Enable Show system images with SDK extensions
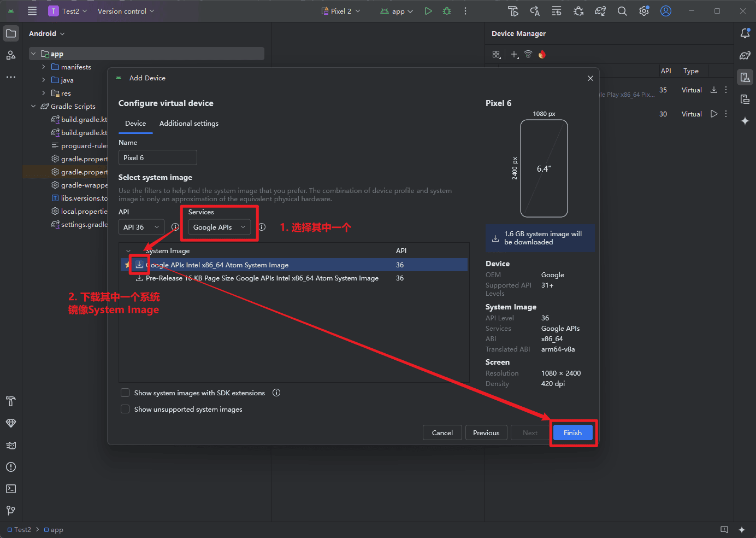 click(125, 393)
